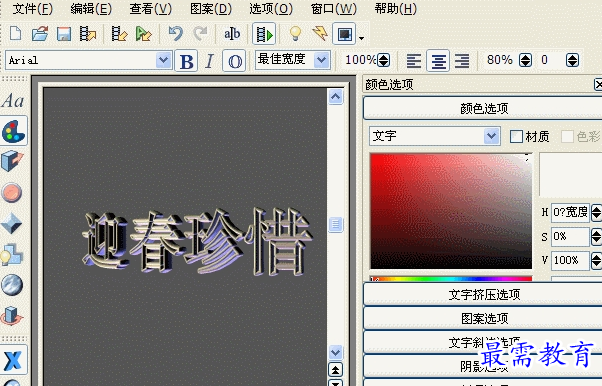Open the 帮助(H) menu

click(395, 8)
